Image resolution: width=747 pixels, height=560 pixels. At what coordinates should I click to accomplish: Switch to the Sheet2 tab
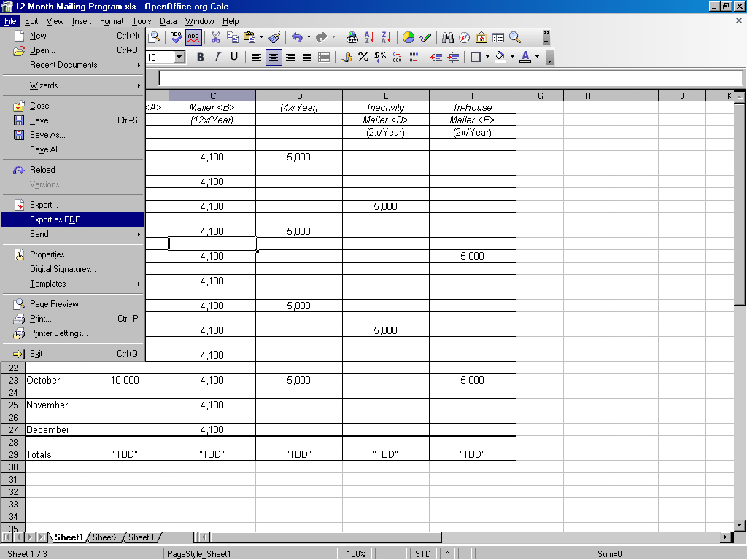tap(105, 537)
